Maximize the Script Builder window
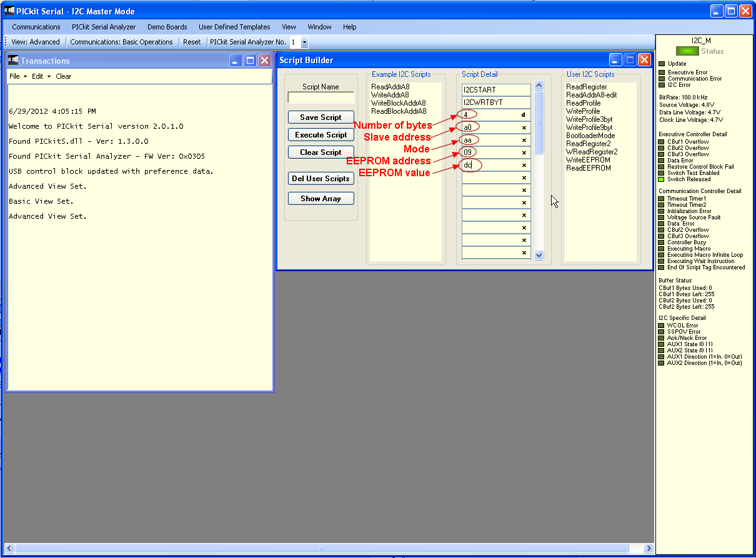This screenshot has height=558, width=756. point(630,60)
